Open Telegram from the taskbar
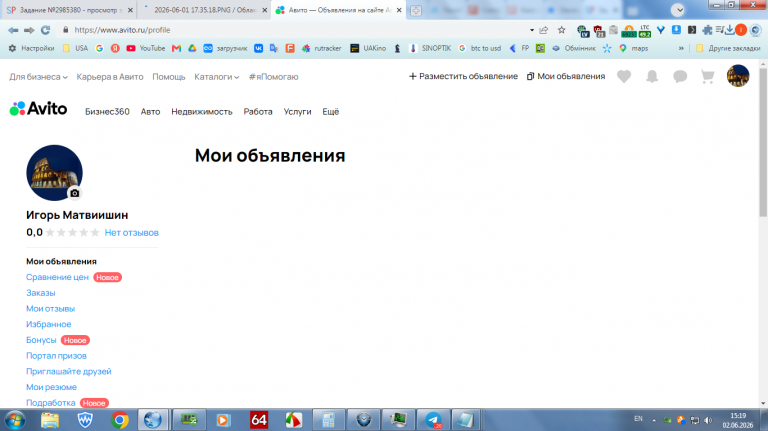This screenshot has height=431, width=768. coord(433,420)
